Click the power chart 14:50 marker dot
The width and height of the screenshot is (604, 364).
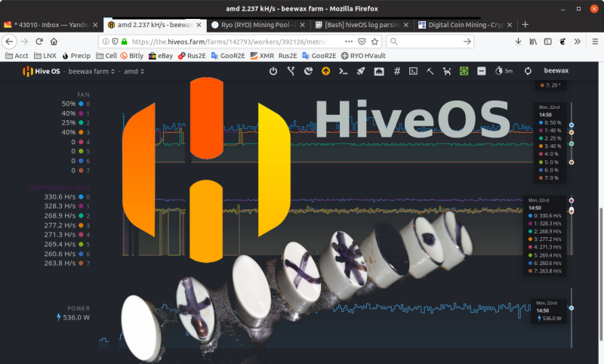tap(572, 308)
